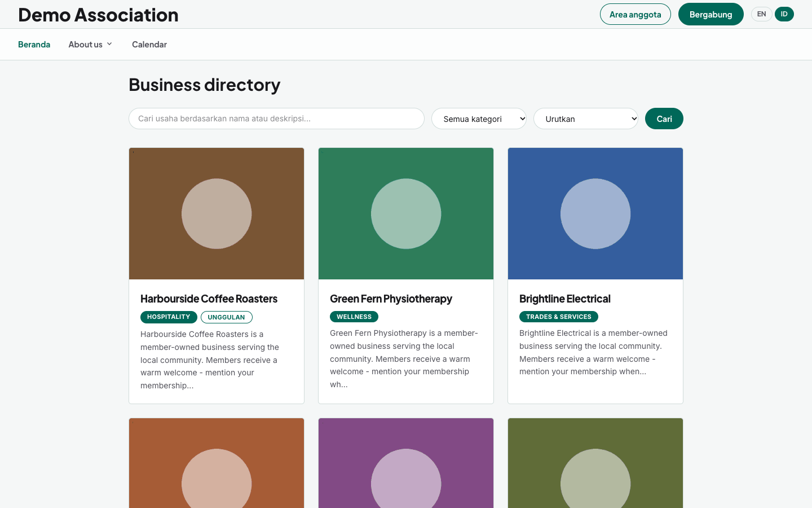Click the About us chevron icon
Image resolution: width=812 pixels, height=508 pixels.
tap(109, 44)
